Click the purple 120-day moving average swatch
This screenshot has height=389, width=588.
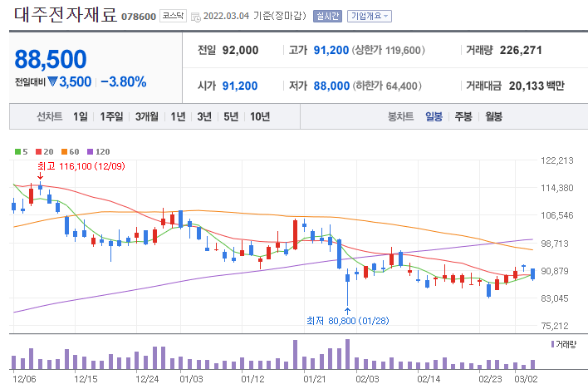(90, 152)
